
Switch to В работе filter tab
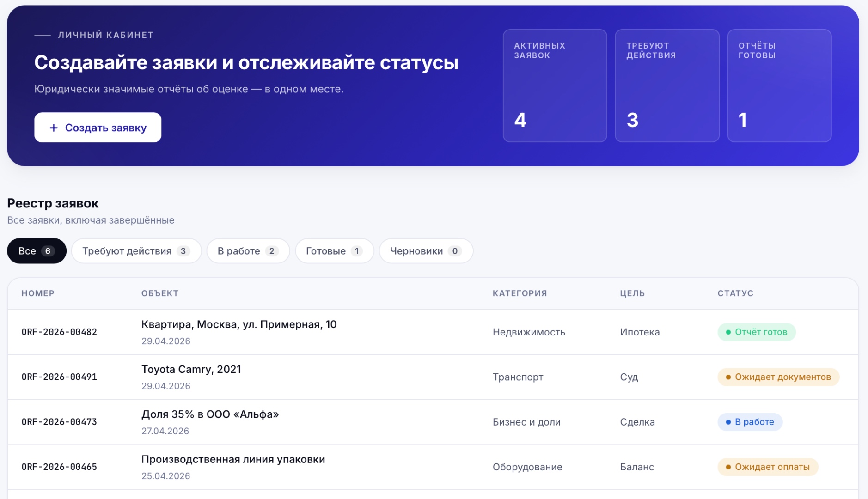(248, 251)
